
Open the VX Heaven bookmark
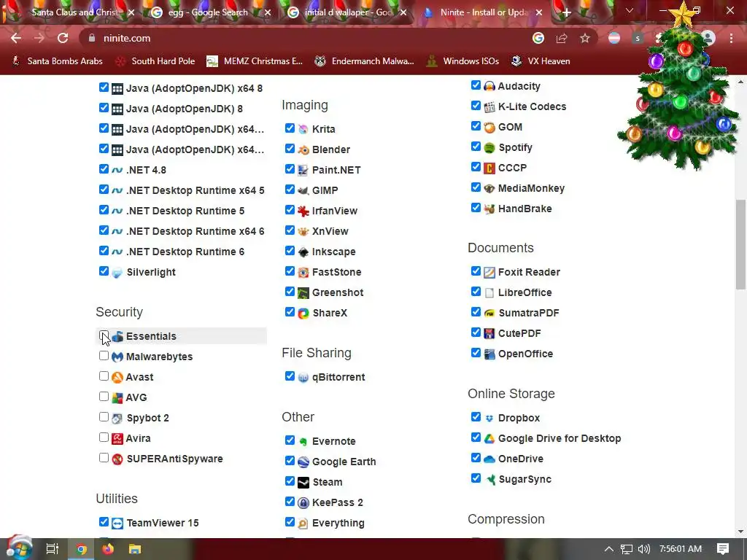(x=541, y=61)
